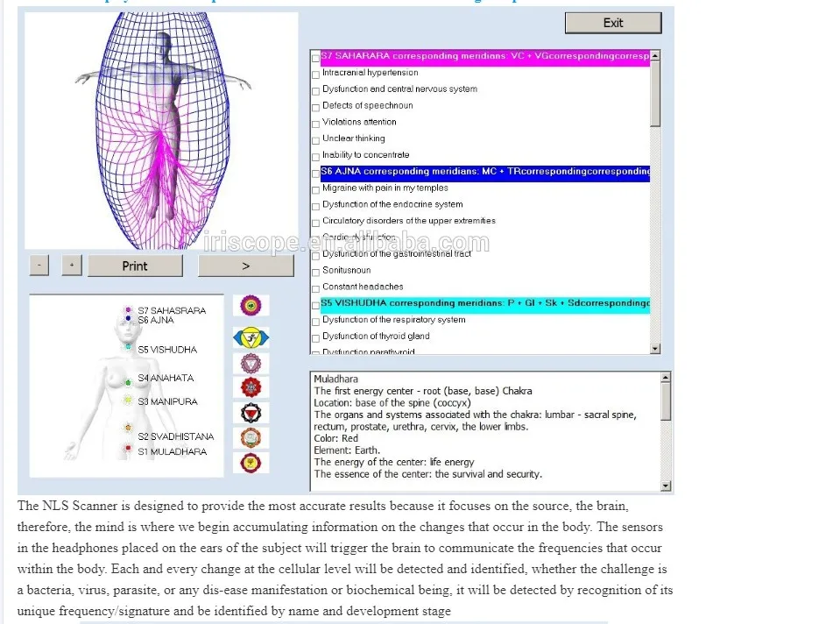Check Dysfunction of thyroid gland

[316, 338]
